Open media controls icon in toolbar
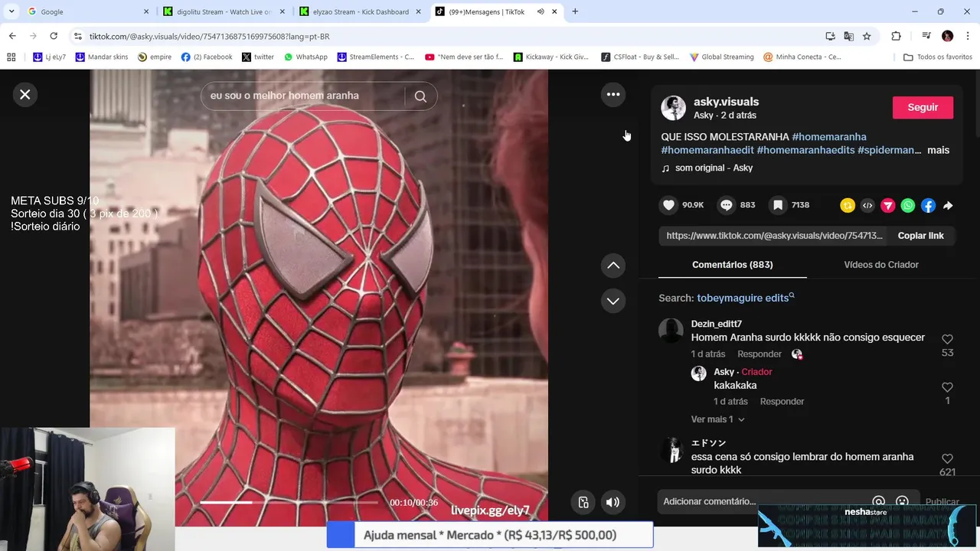 pos(926,36)
